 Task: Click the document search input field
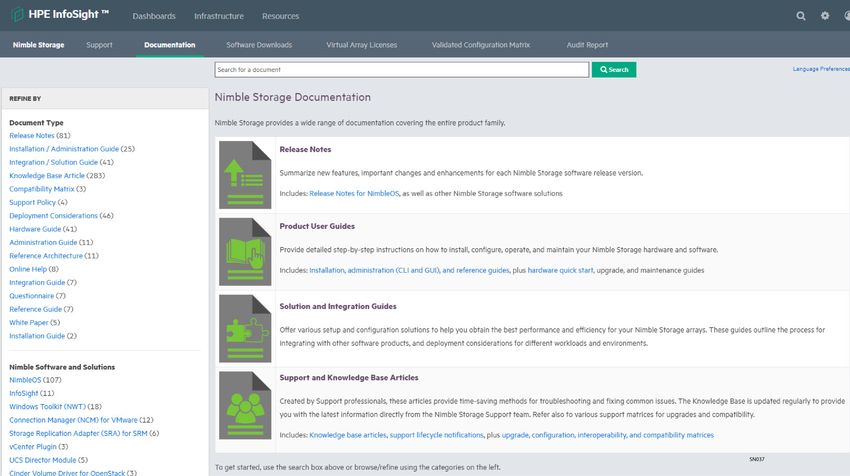pyautogui.click(x=402, y=69)
